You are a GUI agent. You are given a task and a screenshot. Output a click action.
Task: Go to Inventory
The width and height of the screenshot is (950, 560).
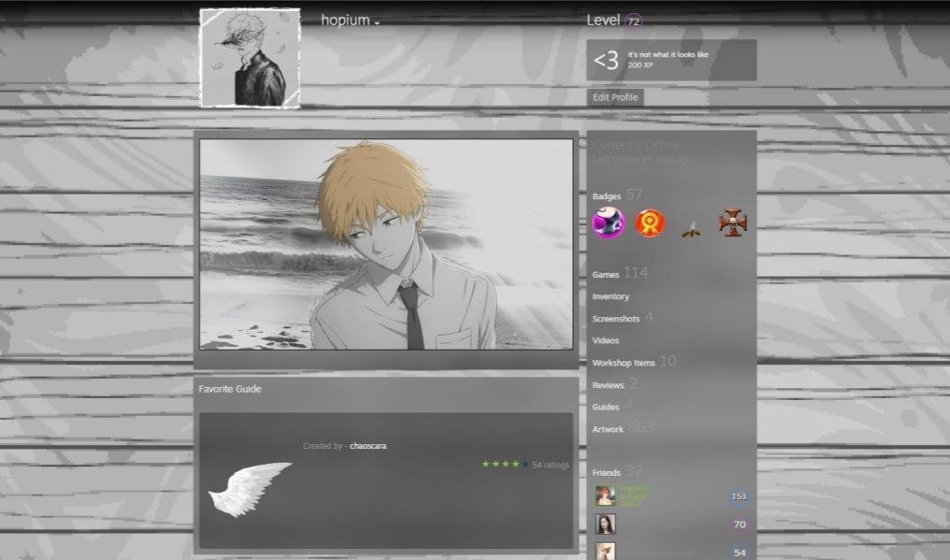(x=610, y=296)
